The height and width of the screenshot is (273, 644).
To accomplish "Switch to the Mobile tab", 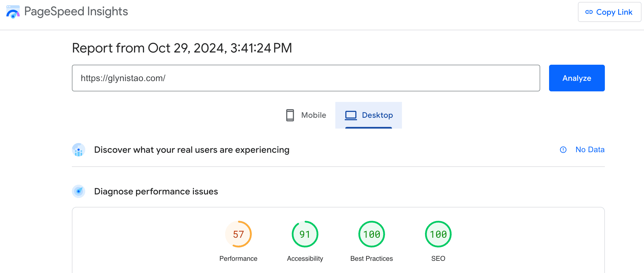I will (306, 115).
